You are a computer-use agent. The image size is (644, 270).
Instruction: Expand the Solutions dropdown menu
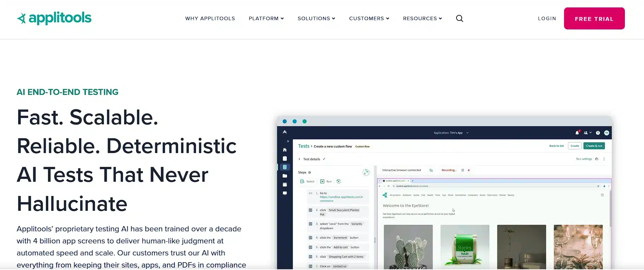316,18
